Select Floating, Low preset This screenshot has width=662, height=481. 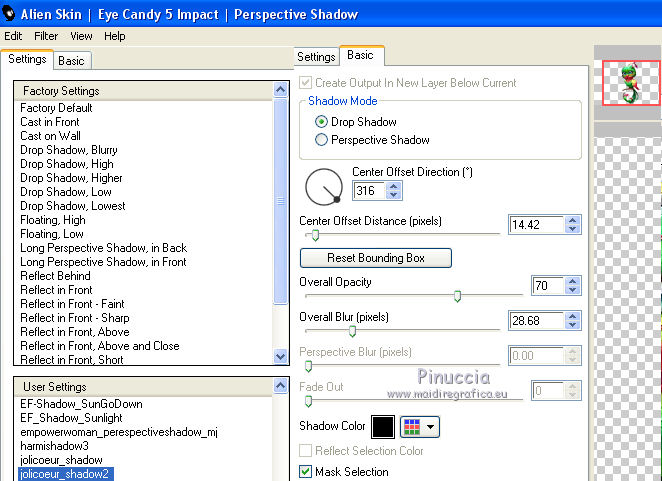point(52,234)
